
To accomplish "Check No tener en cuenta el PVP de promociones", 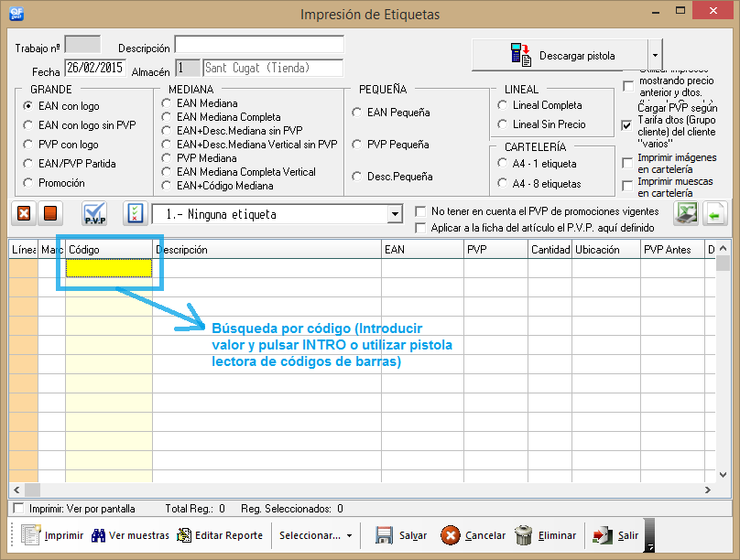I will [x=420, y=211].
